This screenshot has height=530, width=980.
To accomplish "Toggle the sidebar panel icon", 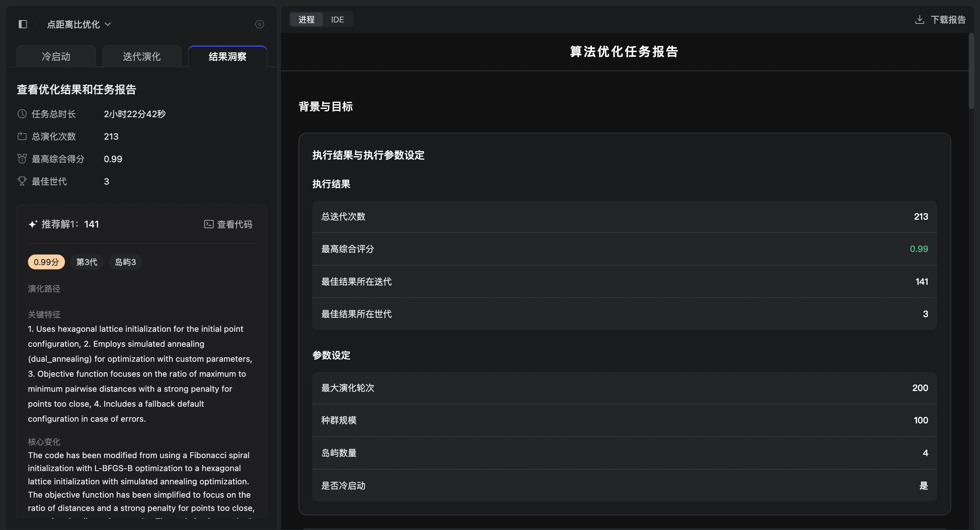I will tap(23, 25).
